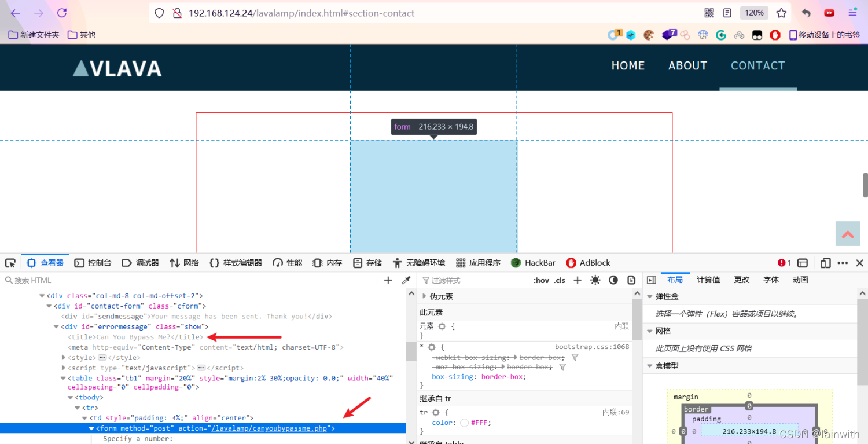Expand the <style> node in the HTML tree
The width and height of the screenshot is (868, 444).
click(x=64, y=358)
